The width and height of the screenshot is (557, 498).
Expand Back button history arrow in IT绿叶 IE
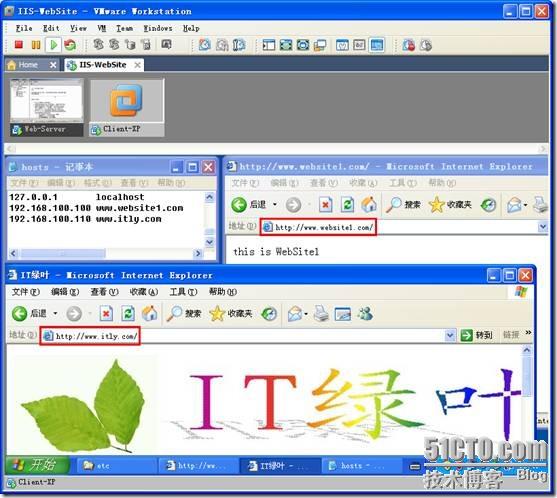coord(55,314)
